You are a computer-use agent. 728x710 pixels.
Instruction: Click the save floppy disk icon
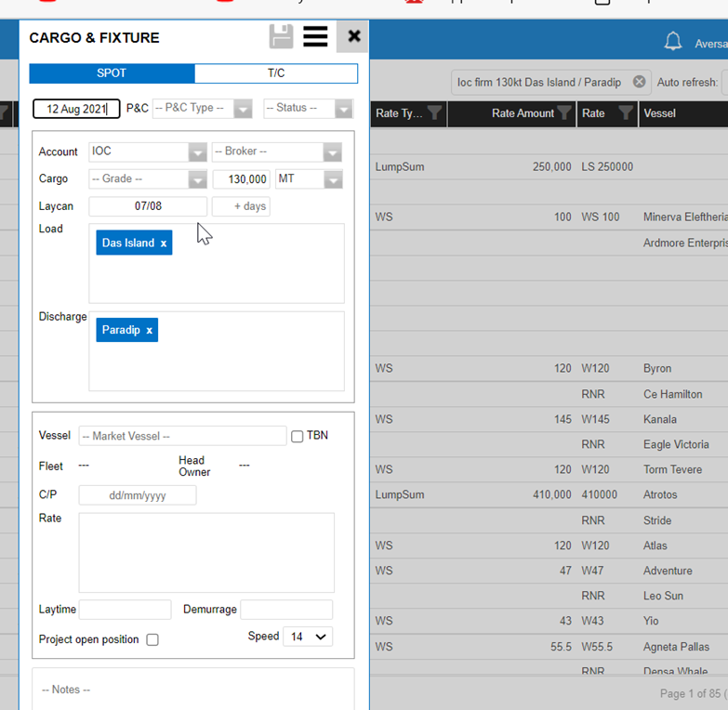[281, 36]
